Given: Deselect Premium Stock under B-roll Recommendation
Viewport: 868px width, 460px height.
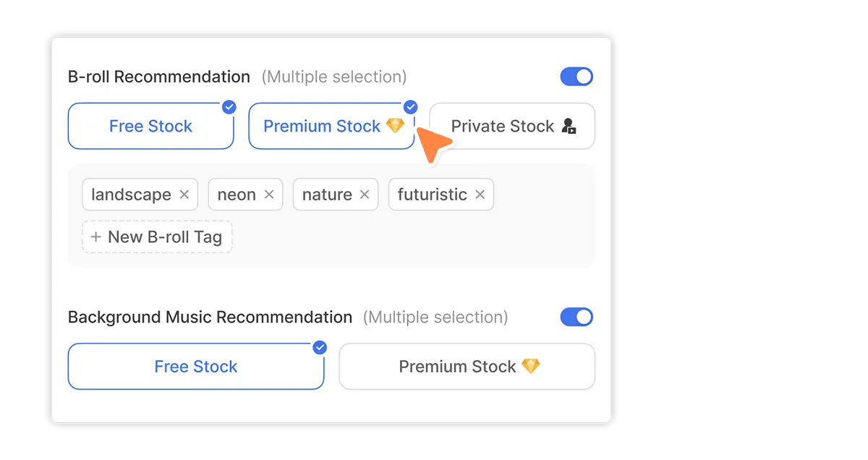Looking at the screenshot, I should click(x=332, y=126).
